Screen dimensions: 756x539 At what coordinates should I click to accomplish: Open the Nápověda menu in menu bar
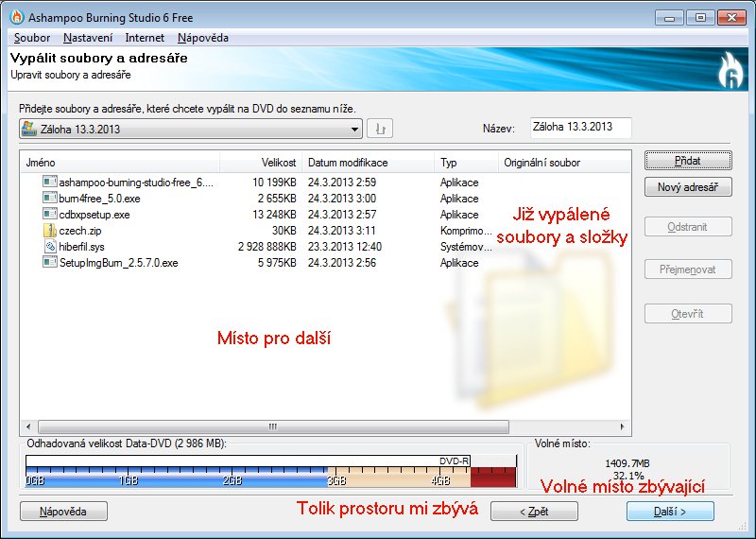203,38
